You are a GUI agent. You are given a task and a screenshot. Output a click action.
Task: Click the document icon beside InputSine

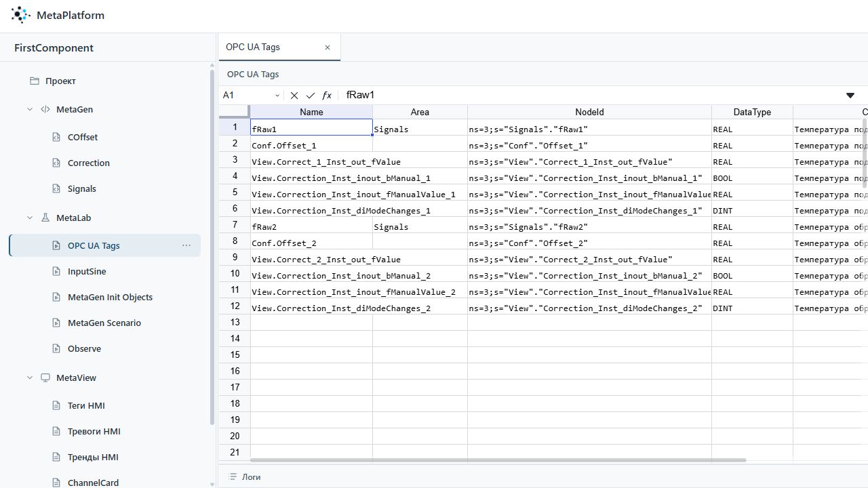click(56, 271)
